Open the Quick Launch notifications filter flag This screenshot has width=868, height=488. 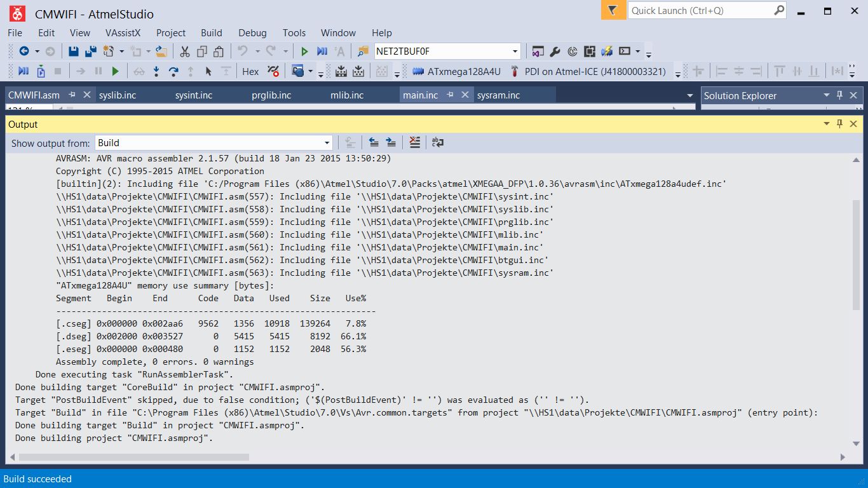[x=613, y=10]
